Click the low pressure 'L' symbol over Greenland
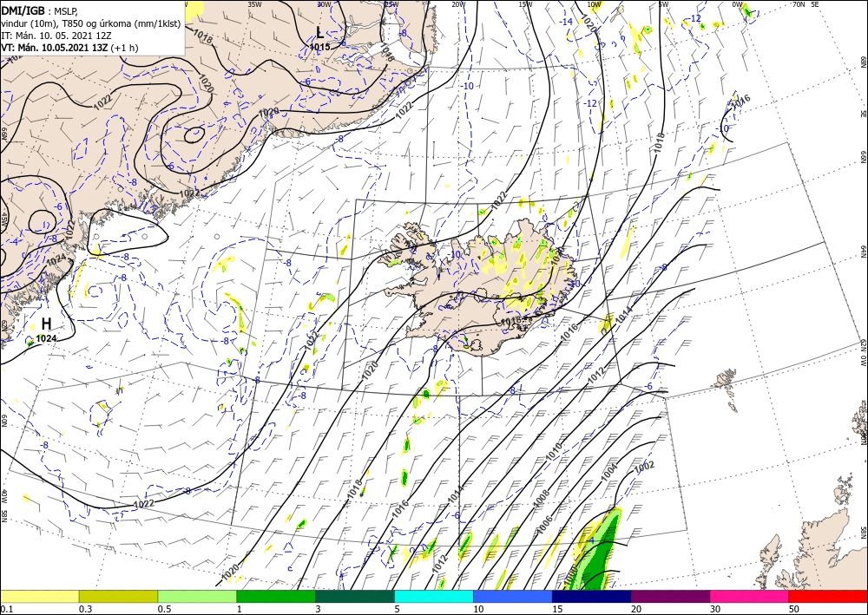This screenshot has width=868, height=615. coord(320,32)
